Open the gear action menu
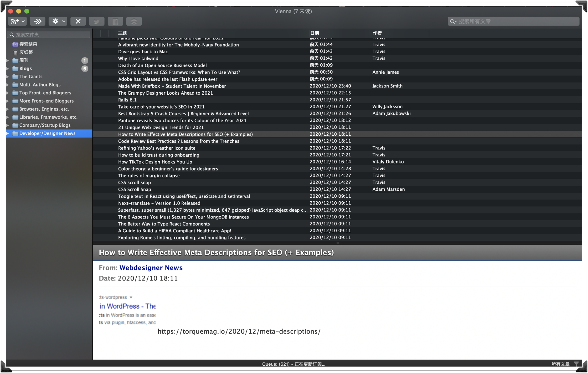The width and height of the screenshot is (588, 373). [58, 21]
